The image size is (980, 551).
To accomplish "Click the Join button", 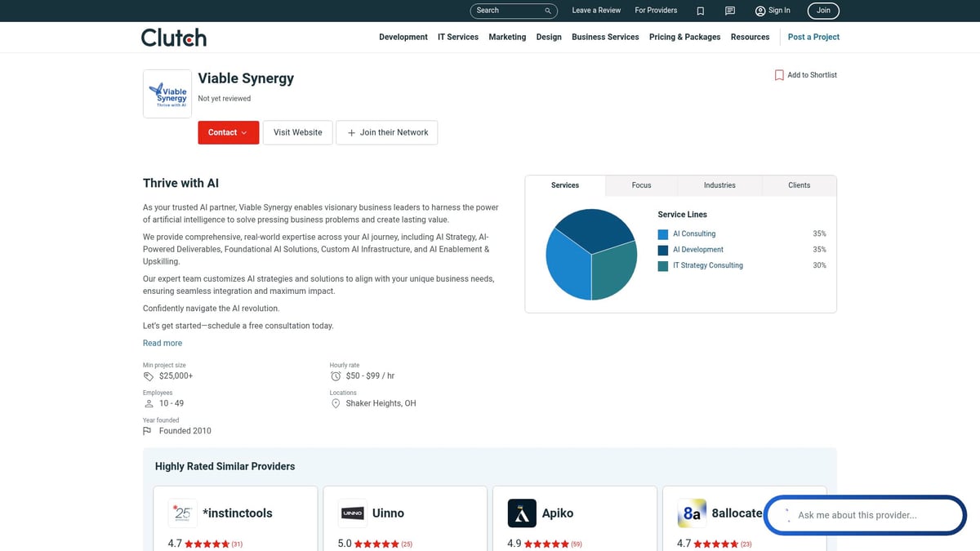I will (x=823, y=11).
